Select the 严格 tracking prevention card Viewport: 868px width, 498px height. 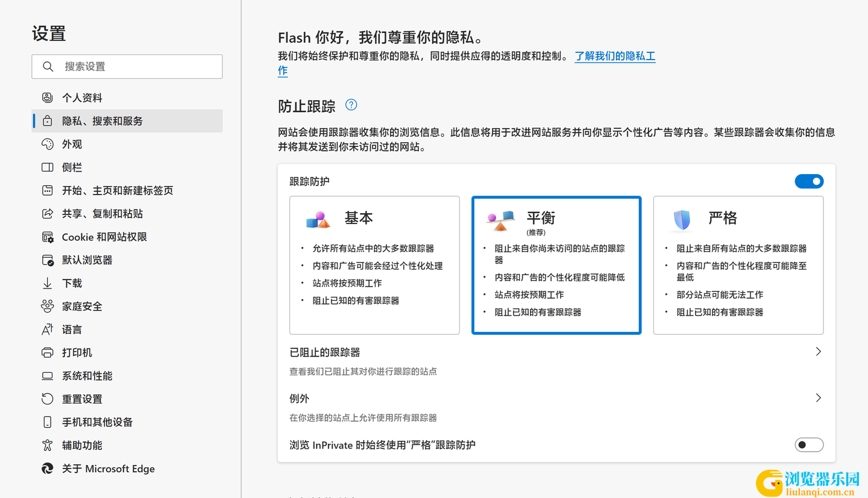pos(738,265)
